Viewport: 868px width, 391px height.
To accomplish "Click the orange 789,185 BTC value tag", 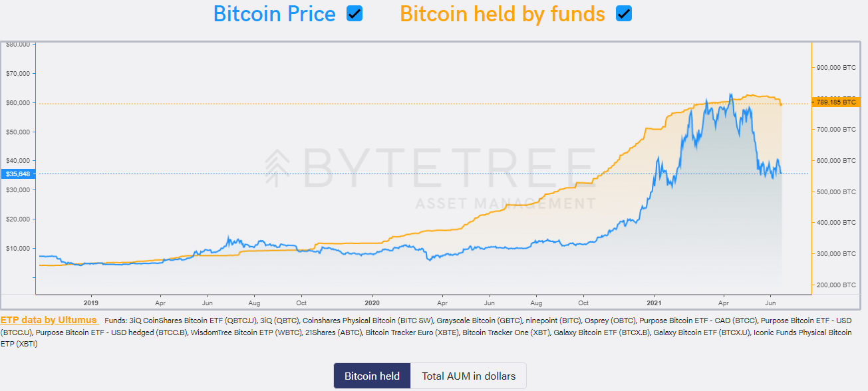I will coord(835,102).
